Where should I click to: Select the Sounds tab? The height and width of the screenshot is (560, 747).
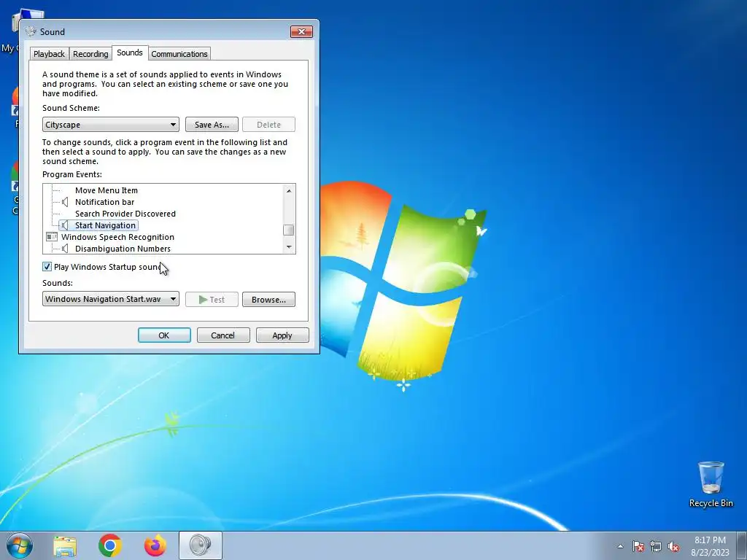(130, 52)
